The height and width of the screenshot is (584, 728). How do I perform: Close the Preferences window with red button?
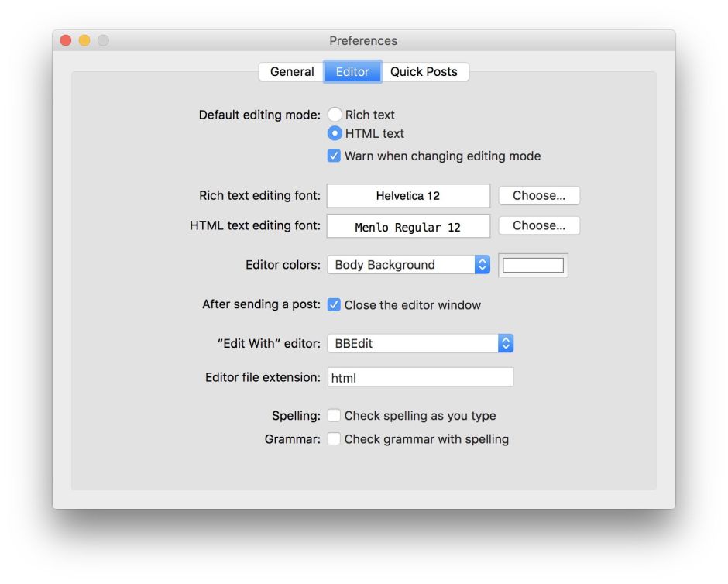(66, 40)
